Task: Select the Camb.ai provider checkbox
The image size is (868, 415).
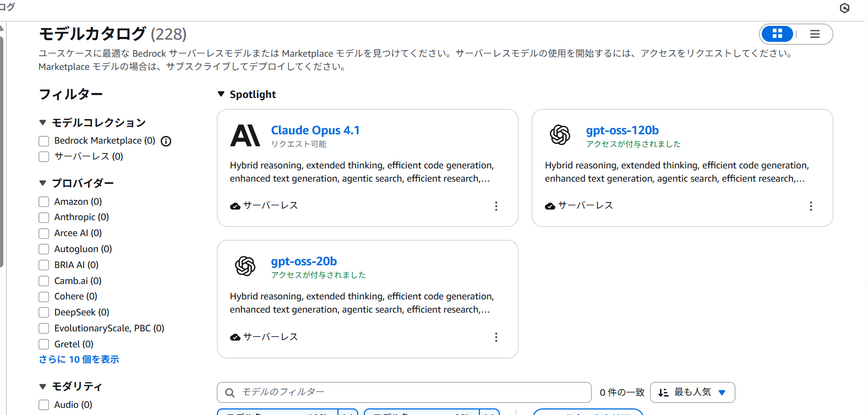Action: 44,281
